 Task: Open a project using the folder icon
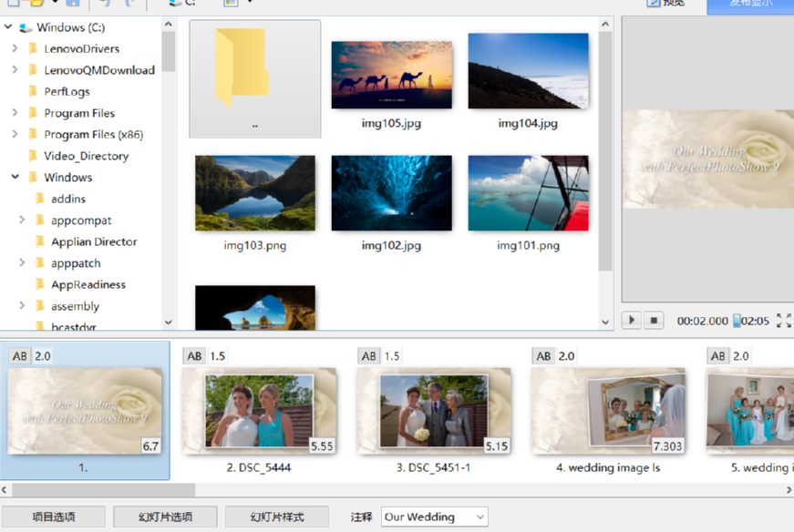pos(36,5)
